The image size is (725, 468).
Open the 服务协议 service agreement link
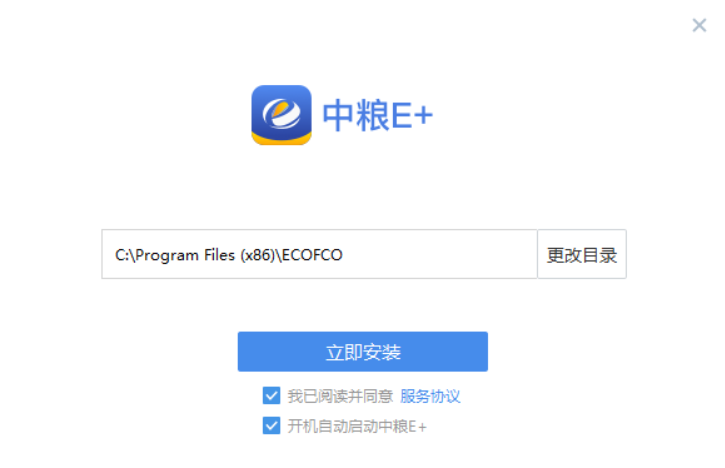(x=430, y=396)
